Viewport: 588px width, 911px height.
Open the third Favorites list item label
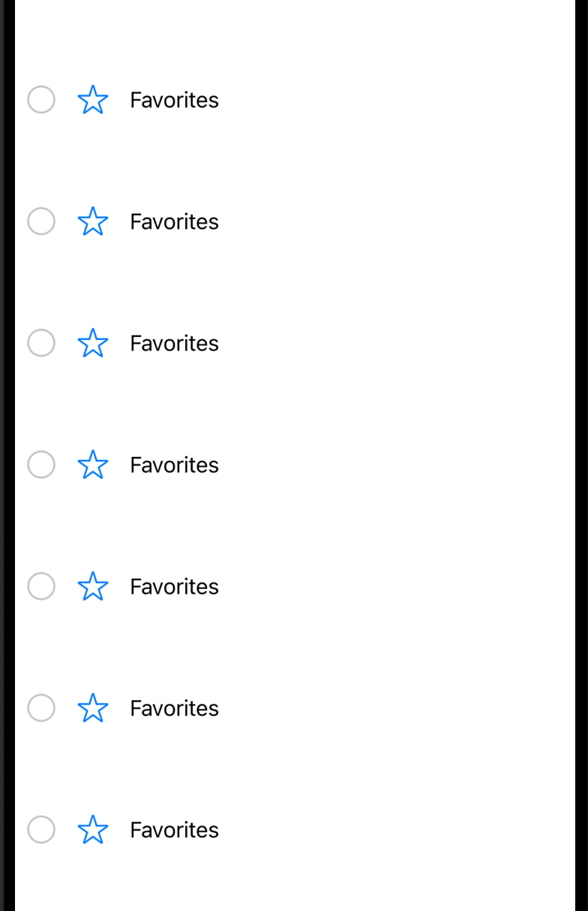(x=174, y=343)
